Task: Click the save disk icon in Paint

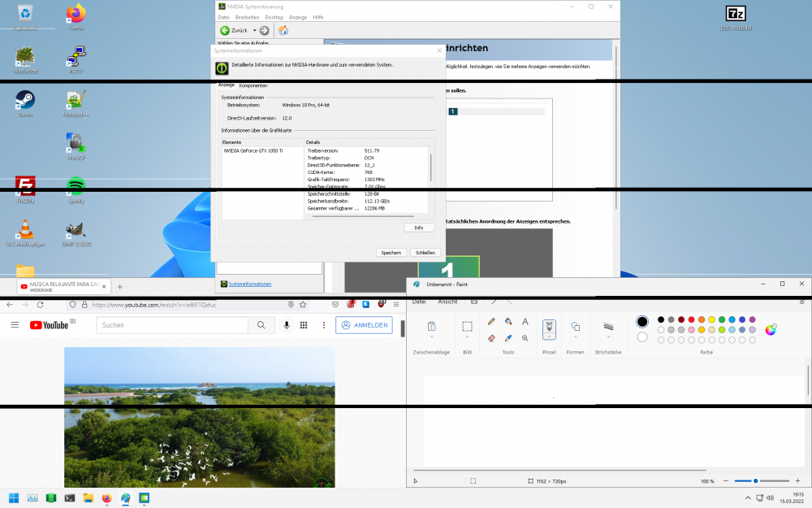Action: (x=474, y=302)
